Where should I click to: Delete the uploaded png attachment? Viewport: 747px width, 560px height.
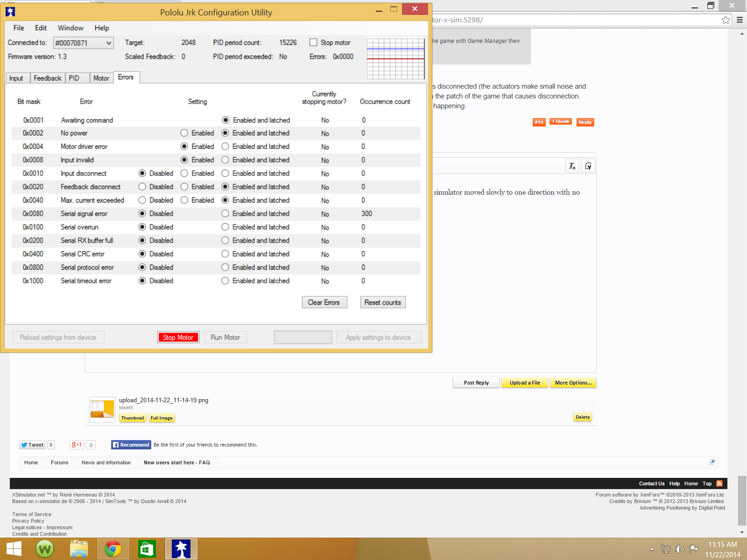click(583, 417)
